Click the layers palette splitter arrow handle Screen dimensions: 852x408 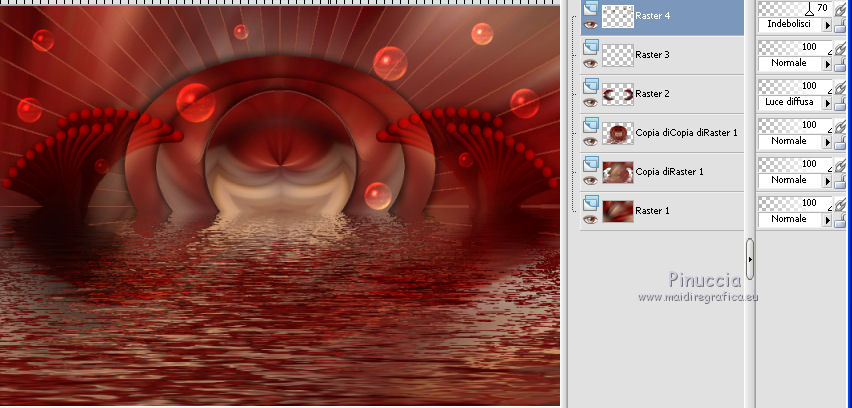point(750,259)
